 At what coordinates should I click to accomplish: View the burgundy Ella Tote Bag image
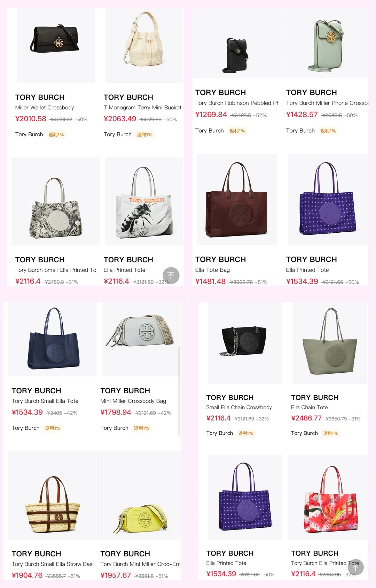[x=237, y=199]
